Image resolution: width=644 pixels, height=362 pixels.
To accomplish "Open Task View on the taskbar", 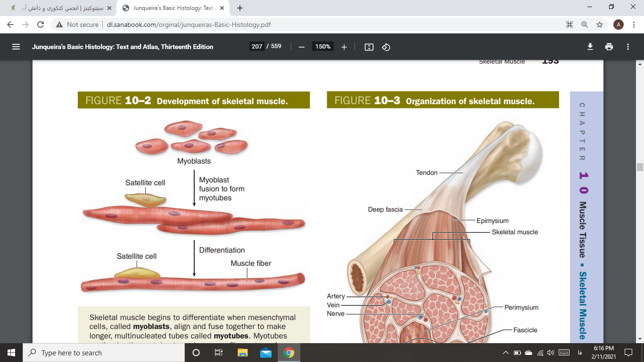I will pyautogui.click(x=218, y=353).
